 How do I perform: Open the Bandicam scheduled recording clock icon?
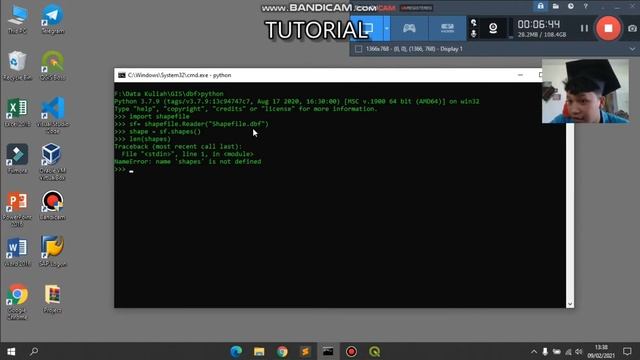pos(571,6)
